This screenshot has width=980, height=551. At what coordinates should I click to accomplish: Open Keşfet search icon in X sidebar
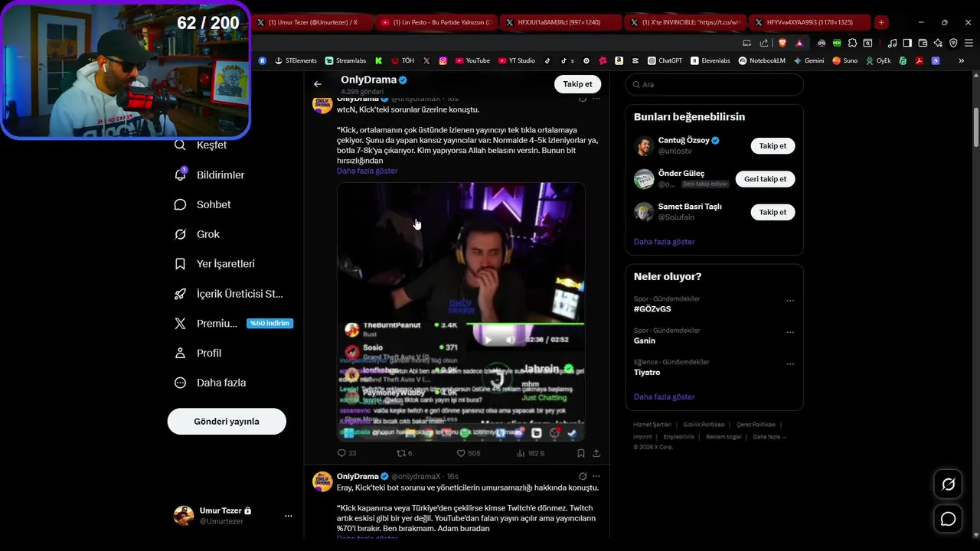(181, 145)
